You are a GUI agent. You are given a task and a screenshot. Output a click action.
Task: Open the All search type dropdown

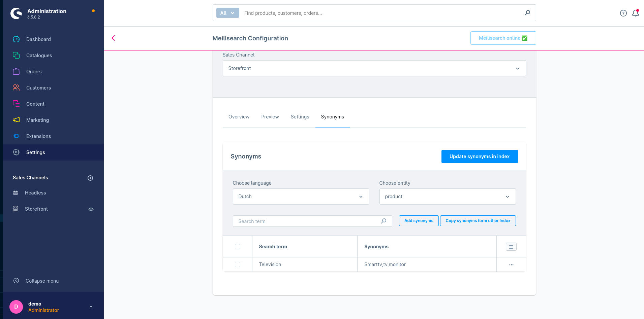click(x=227, y=13)
